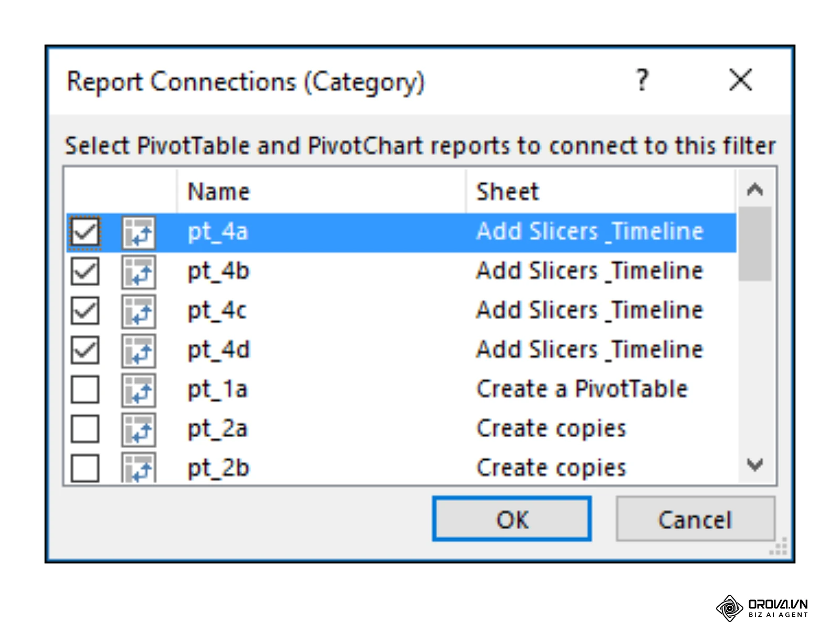Close the Report Connections dialog
The width and height of the screenshot is (840, 643).
click(x=741, y=80)
